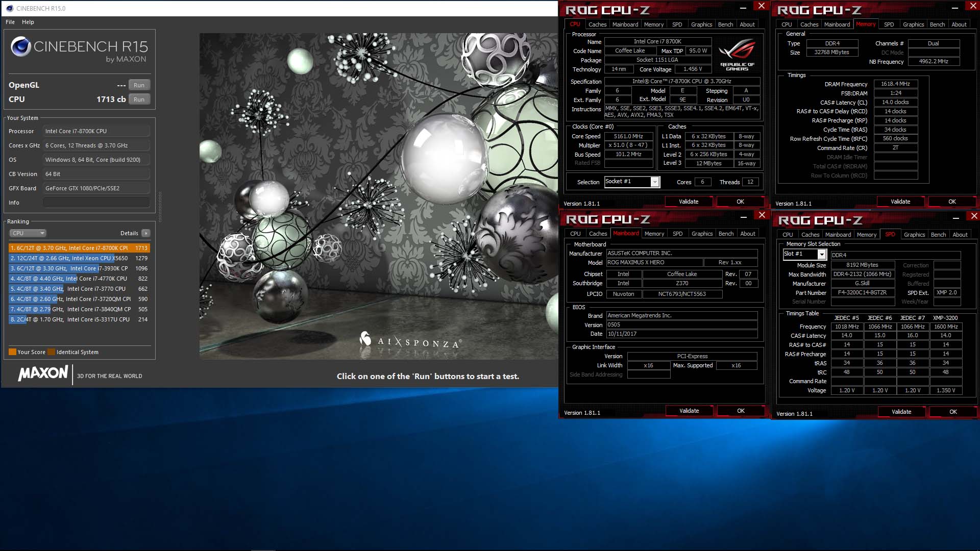
Task: Click Validate in the Mainboard tab window
Action: pos(689,411)
